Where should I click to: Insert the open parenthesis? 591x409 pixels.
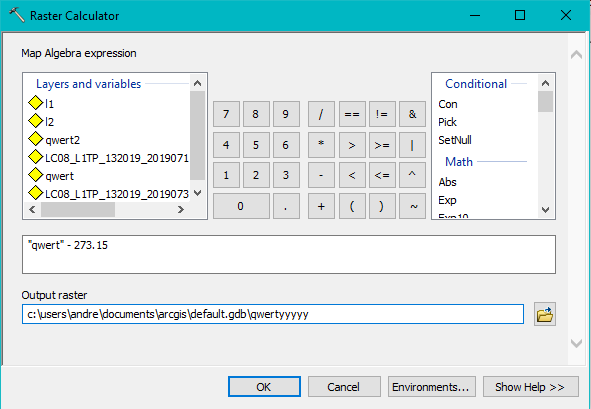pos(352,206)
